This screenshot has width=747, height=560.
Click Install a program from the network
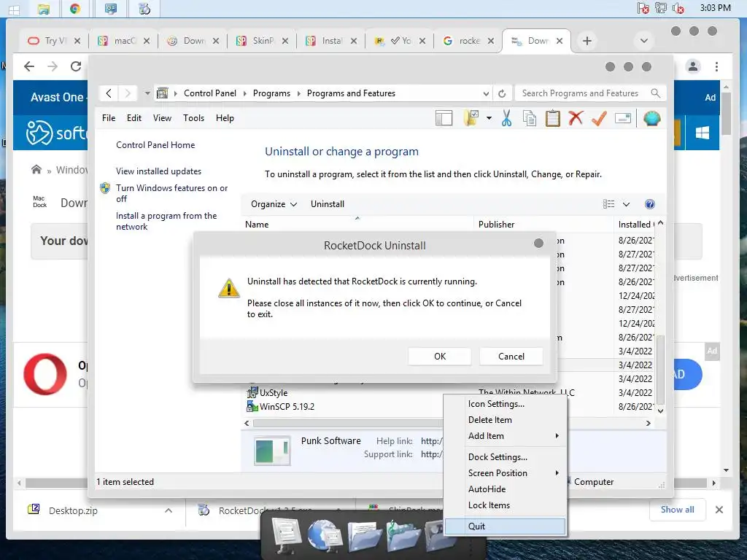166,221
